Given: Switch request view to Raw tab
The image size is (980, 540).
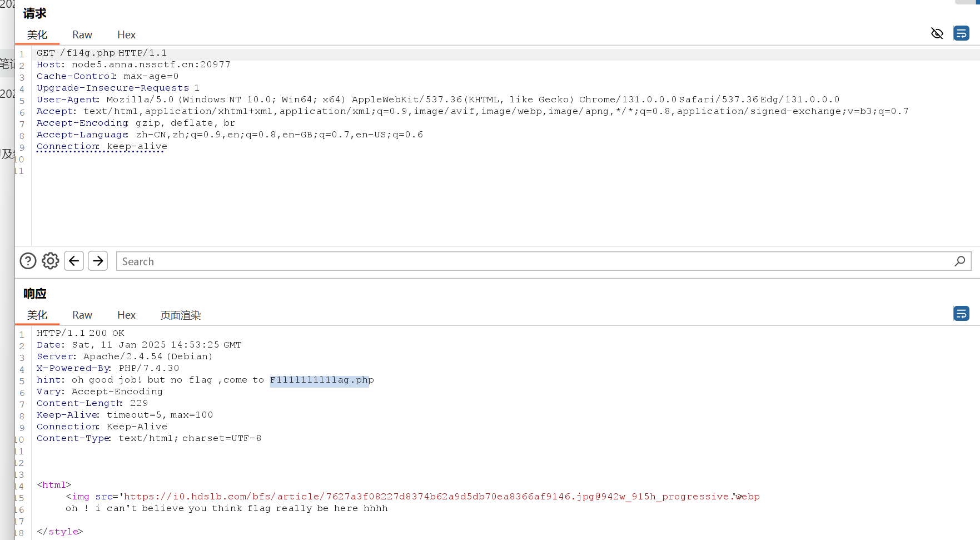Looking at the screenshot, I should (x=82, y=35).
